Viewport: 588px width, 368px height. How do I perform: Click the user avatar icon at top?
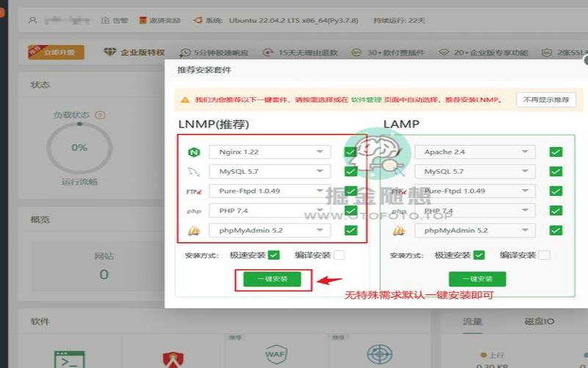coord(32,20)
